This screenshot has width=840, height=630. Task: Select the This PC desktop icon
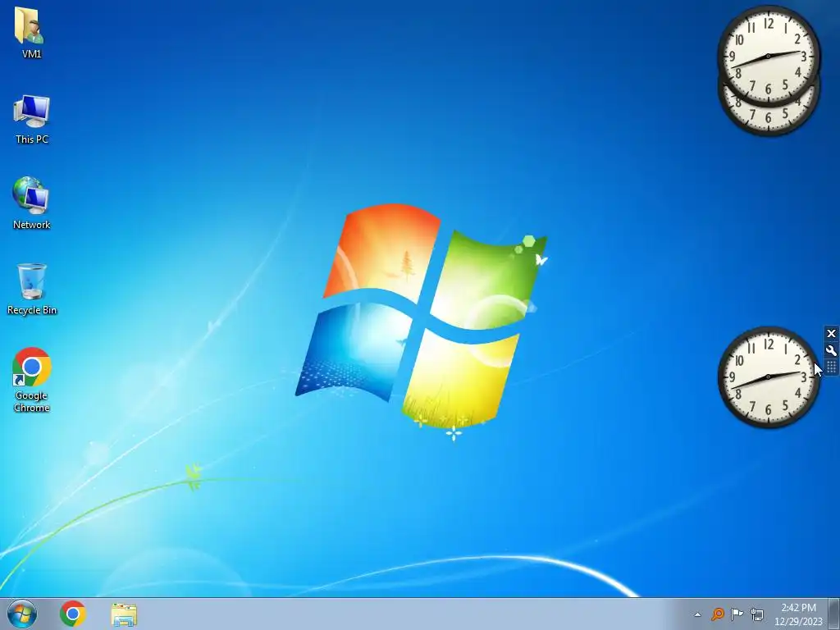(32, 120)
